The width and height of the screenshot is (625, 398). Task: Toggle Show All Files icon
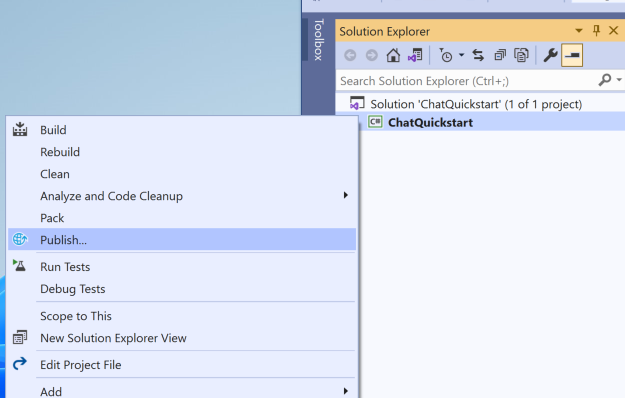(521, 55)
